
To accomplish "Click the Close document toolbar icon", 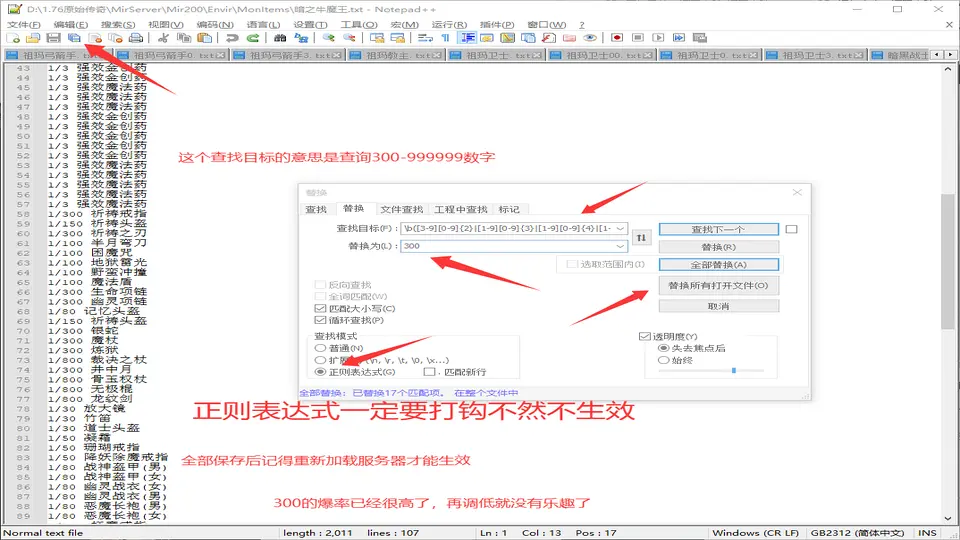I will click(x=95, y=38).
